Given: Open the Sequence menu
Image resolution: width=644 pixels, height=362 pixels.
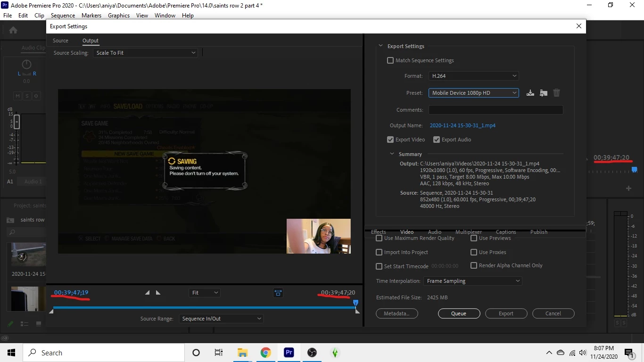Looking at the screenshot, I should (63, 15).
